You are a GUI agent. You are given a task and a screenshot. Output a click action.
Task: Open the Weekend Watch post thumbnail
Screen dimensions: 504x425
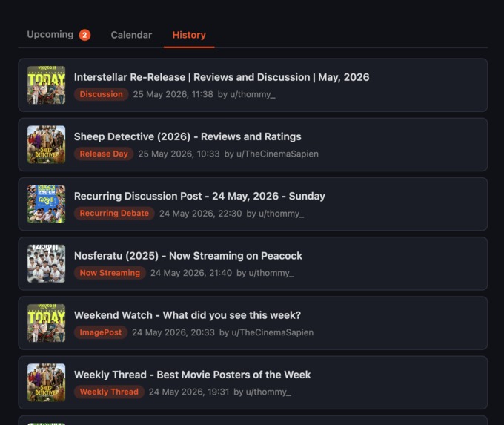pos(46,323)
